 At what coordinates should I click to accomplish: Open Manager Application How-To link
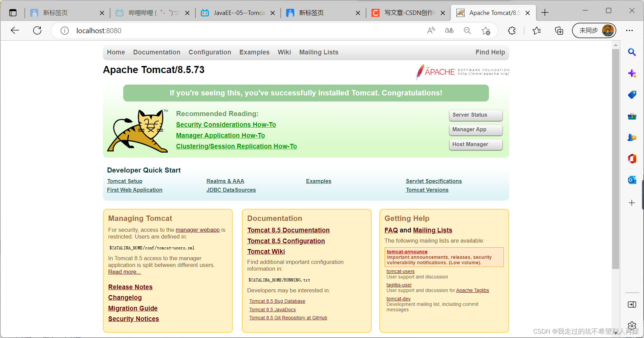click(220, 135)
